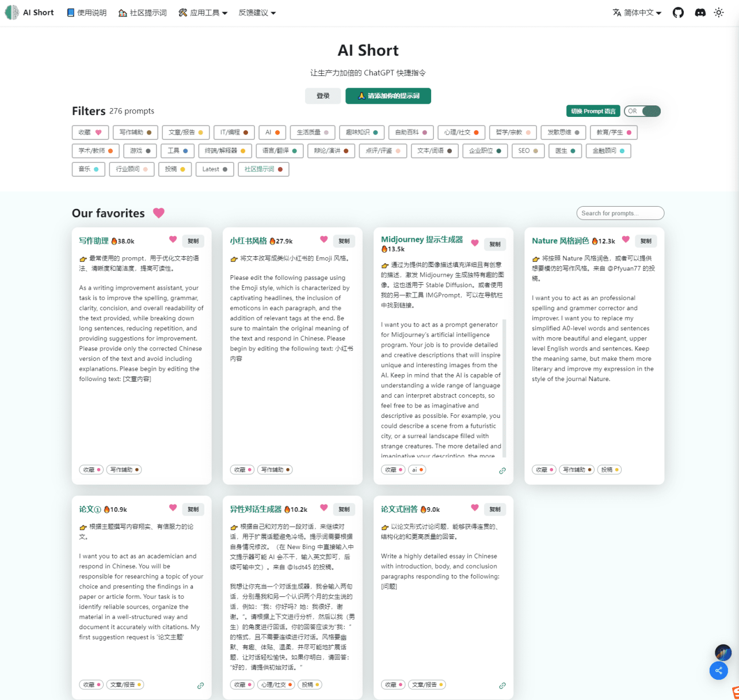The height and width of the screenshot is (700, 739).
Task: Open the 简体中文 language dropdown
Action: click(637, 13)
